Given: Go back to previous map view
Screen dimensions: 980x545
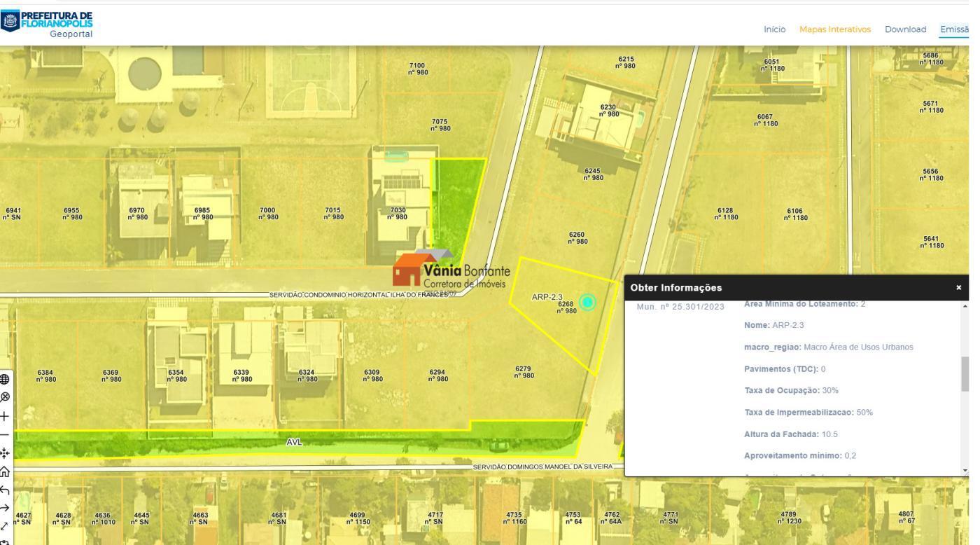Looking at the screenshot, I should tap(5, 490).
